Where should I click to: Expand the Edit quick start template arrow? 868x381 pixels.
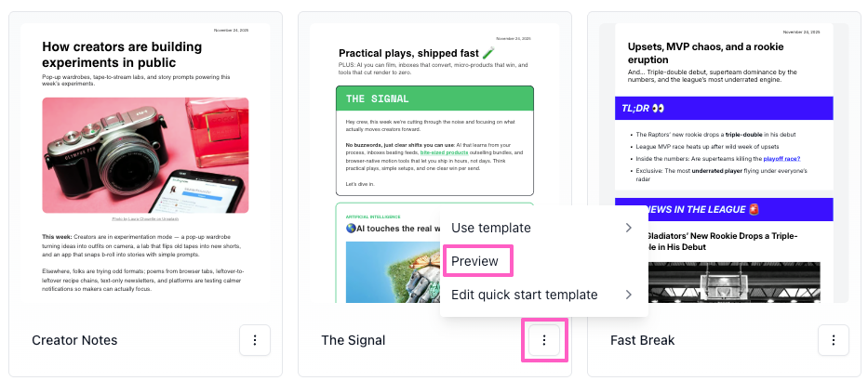point(628,295)
